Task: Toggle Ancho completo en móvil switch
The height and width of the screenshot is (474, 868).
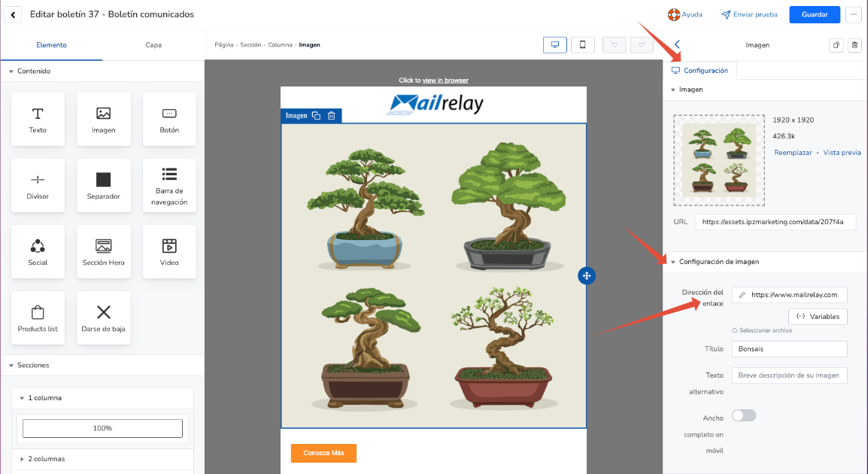Action: 744,415
